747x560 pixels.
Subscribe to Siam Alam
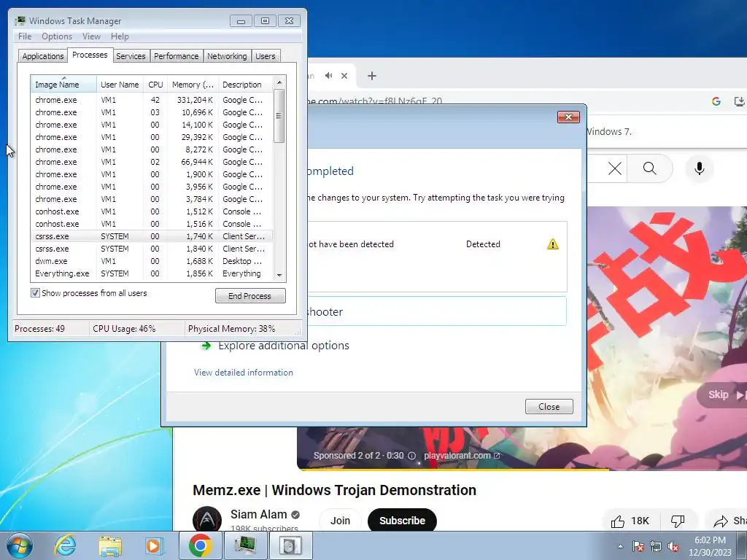pyautogui.click(x=402, y=521)
